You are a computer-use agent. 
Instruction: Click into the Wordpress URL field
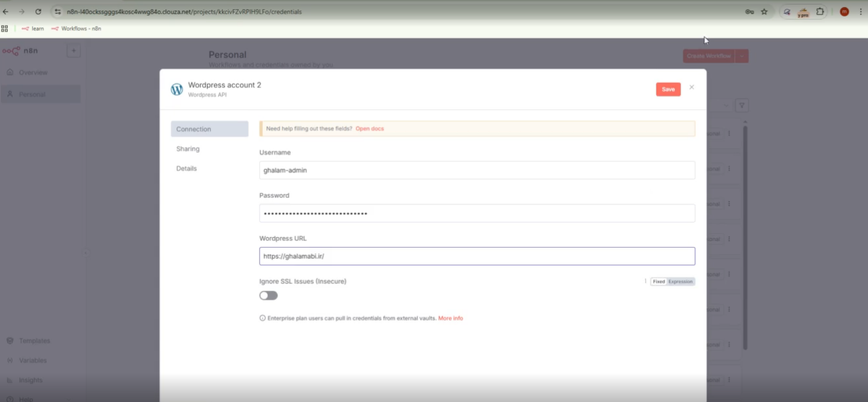[477, 256]
